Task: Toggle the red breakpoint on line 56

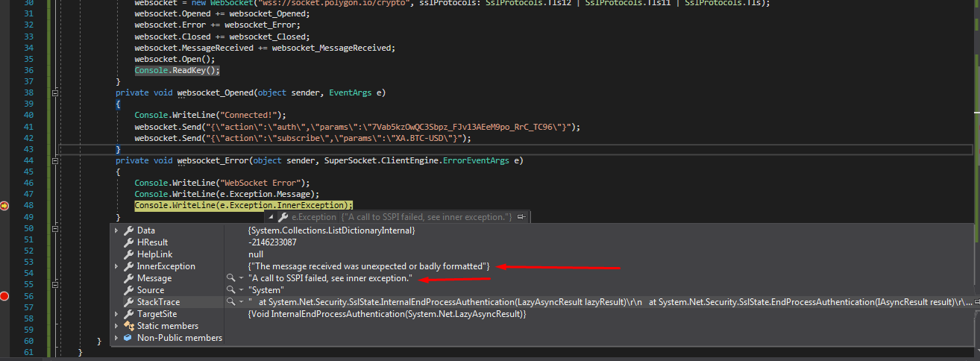Action: [4, 296]
